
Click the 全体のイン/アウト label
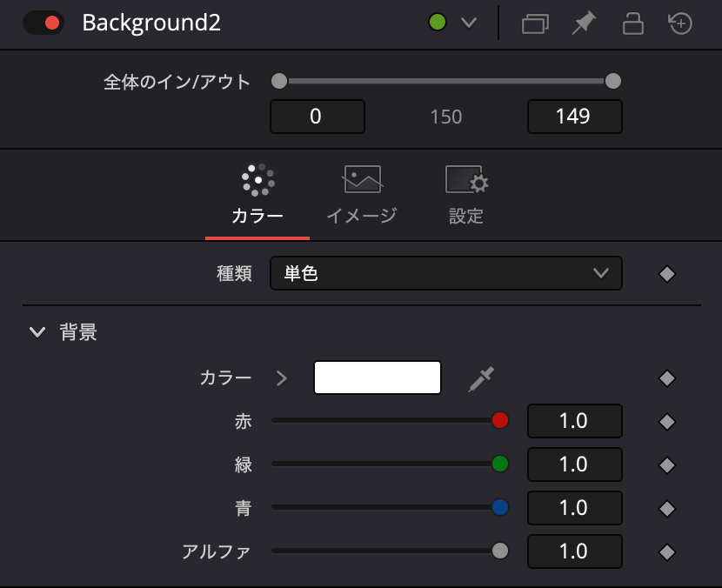[x=177, y=81]
